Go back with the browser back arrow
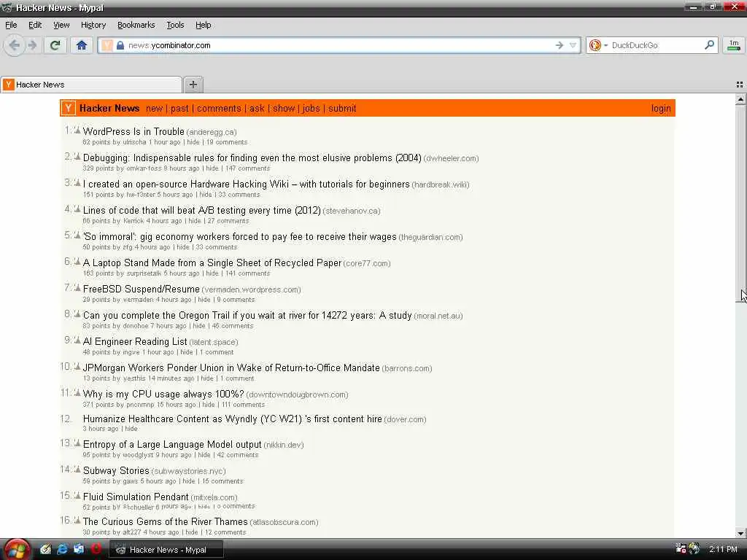The image size is (747, 560). coord(15,45)
